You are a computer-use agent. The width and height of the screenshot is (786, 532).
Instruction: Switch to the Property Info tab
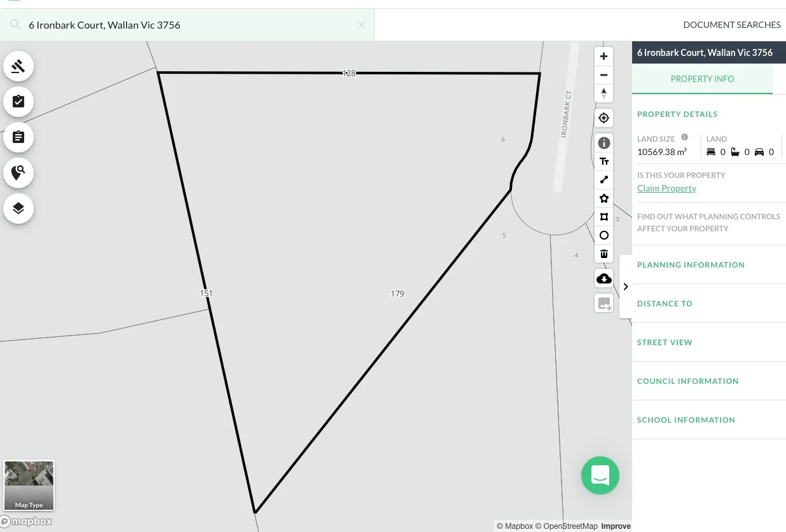[x=702, y=79]
